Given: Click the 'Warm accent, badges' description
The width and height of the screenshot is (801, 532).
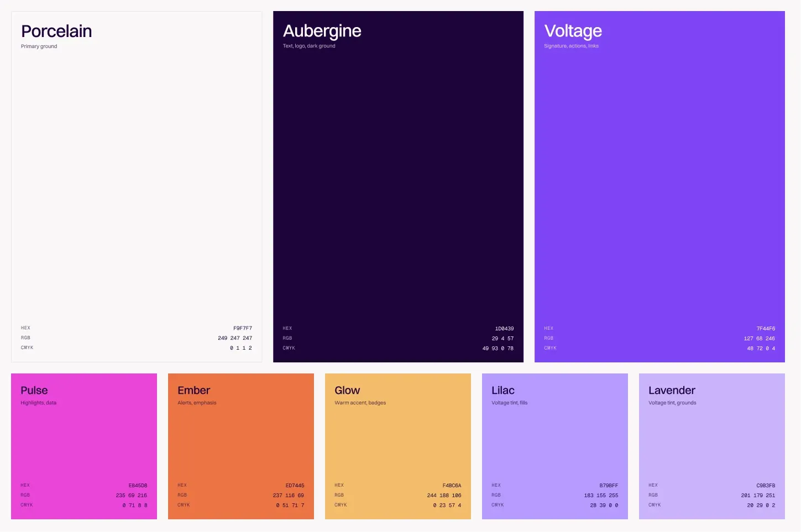Looking at the screenshot, I should [360, 403].
